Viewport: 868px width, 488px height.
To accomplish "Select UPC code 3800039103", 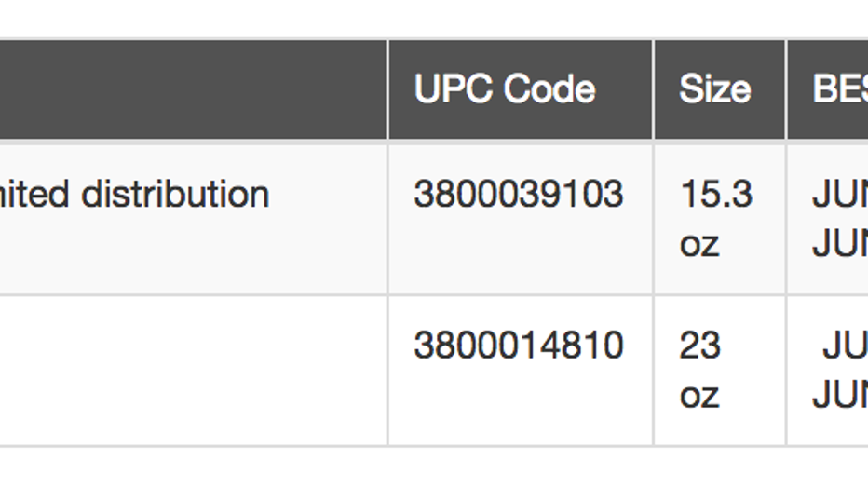I will (518, 195).
